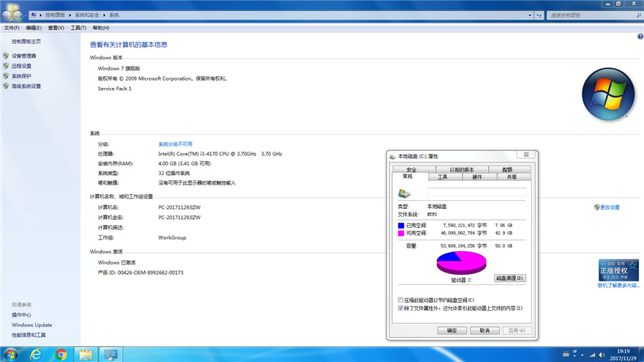
Task: Switch to the 工具 tab in properties
Action: pyautogui.click(x=442, y=177)
